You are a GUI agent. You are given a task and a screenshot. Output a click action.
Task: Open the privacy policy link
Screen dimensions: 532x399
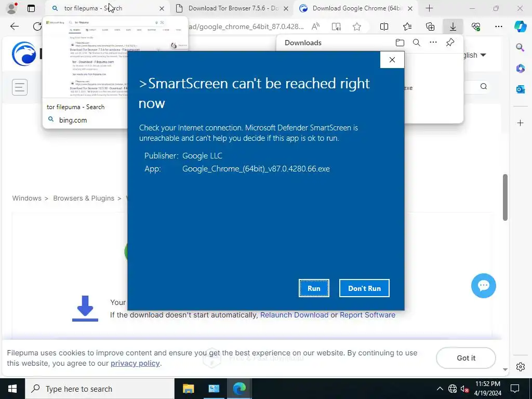point(135,363)
